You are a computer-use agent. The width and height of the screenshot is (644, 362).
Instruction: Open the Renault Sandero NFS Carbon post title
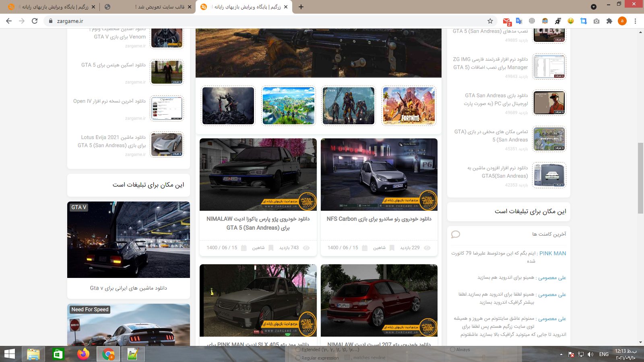point(379,219)
